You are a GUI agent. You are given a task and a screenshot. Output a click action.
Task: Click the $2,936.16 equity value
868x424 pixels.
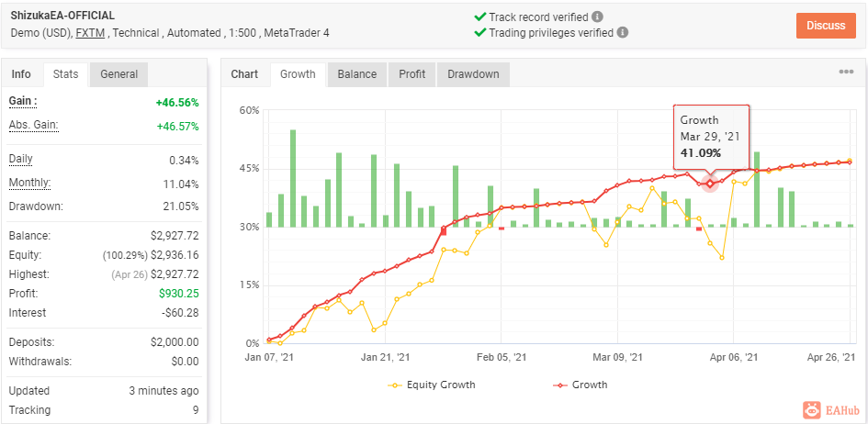[175, 255]
